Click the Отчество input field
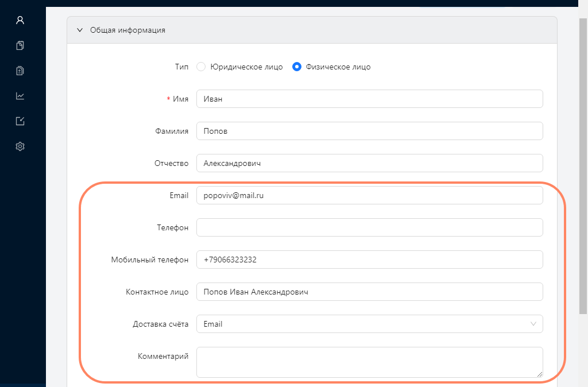 coord(370,163)
